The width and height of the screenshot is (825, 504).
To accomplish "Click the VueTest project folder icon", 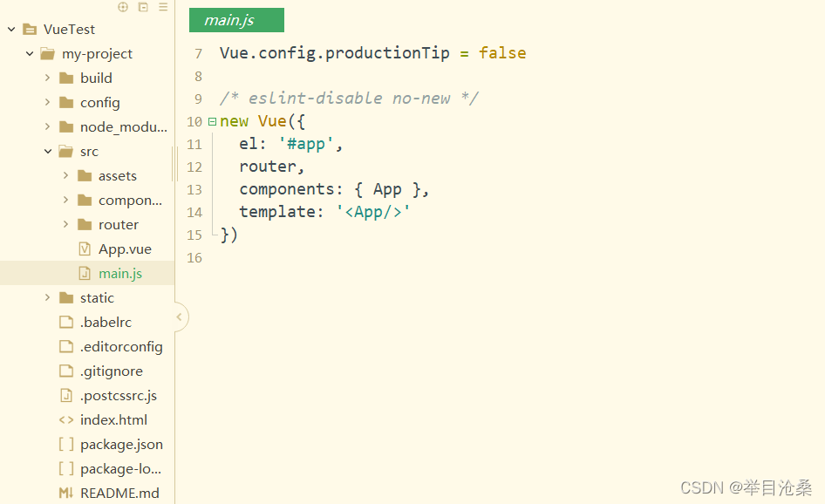I will click(30, 30).
